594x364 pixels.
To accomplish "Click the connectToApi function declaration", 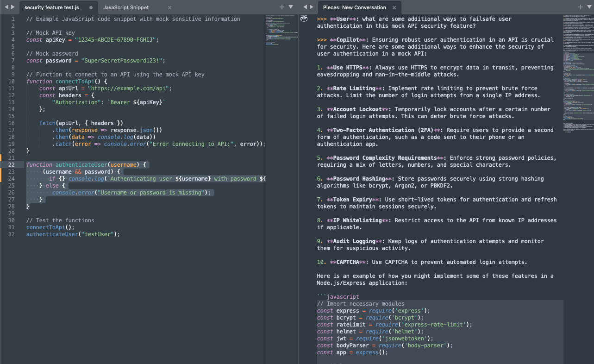I will (x=67, y=82).
